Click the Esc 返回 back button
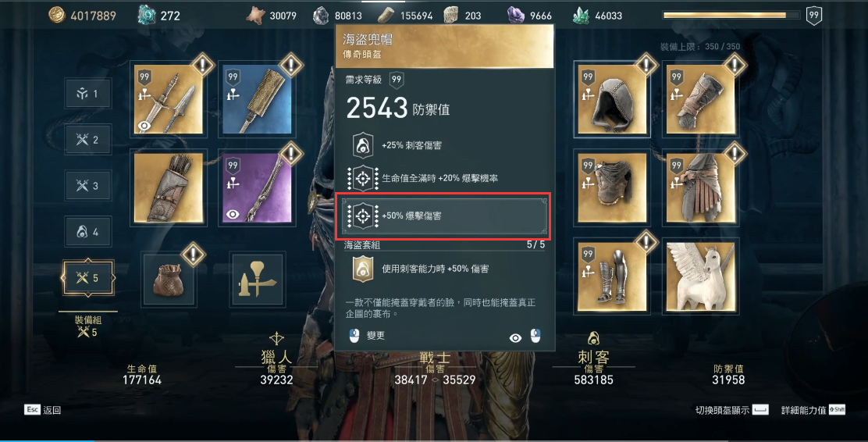 pyautogui.click(x=43, y=410)
